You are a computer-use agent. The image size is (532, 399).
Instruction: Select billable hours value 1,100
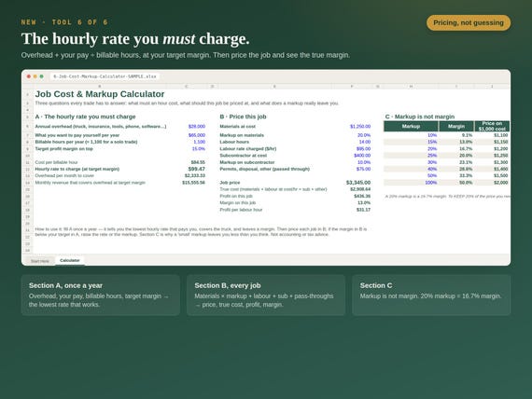(x=199, y=142)
